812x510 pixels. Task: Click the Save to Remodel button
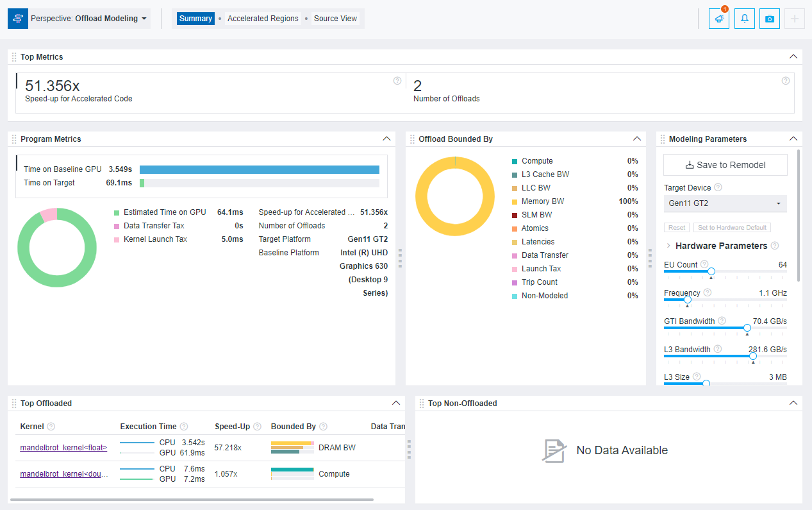[x=725, y=165]
